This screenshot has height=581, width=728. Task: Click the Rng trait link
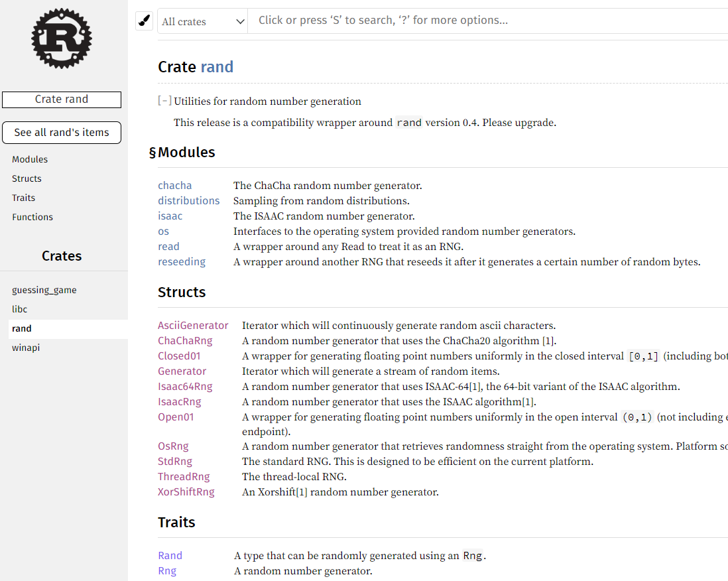167,571
